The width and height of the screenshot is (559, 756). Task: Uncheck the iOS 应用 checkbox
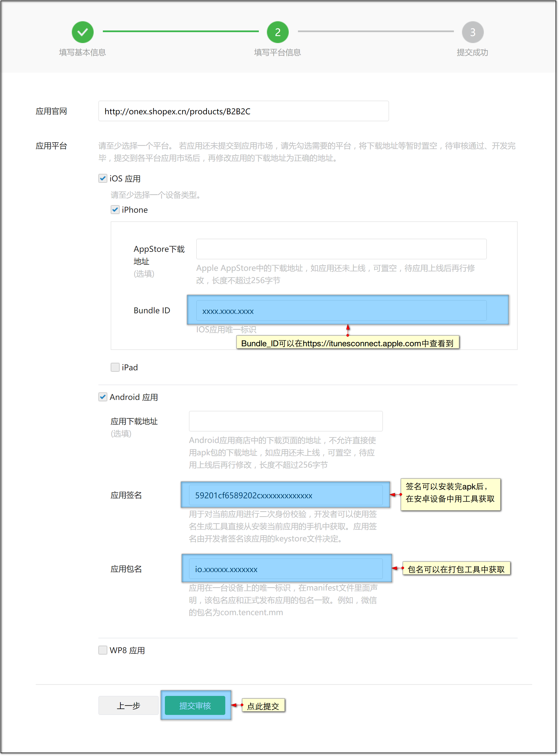[x=103, y=178]
